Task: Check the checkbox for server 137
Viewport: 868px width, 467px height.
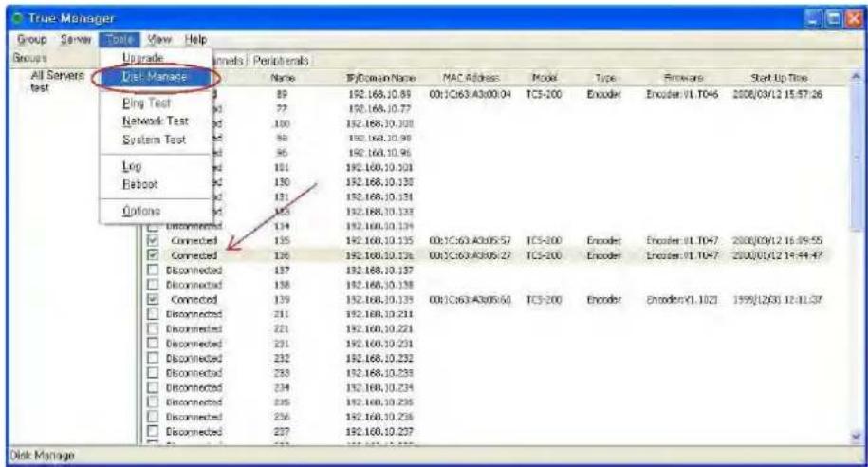Action: (x=153, y=270)
